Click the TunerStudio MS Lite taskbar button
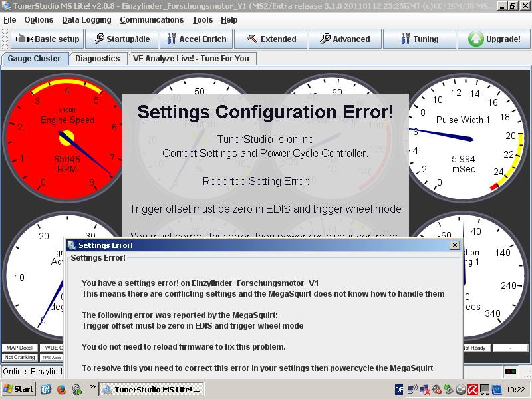 (152, 389)
